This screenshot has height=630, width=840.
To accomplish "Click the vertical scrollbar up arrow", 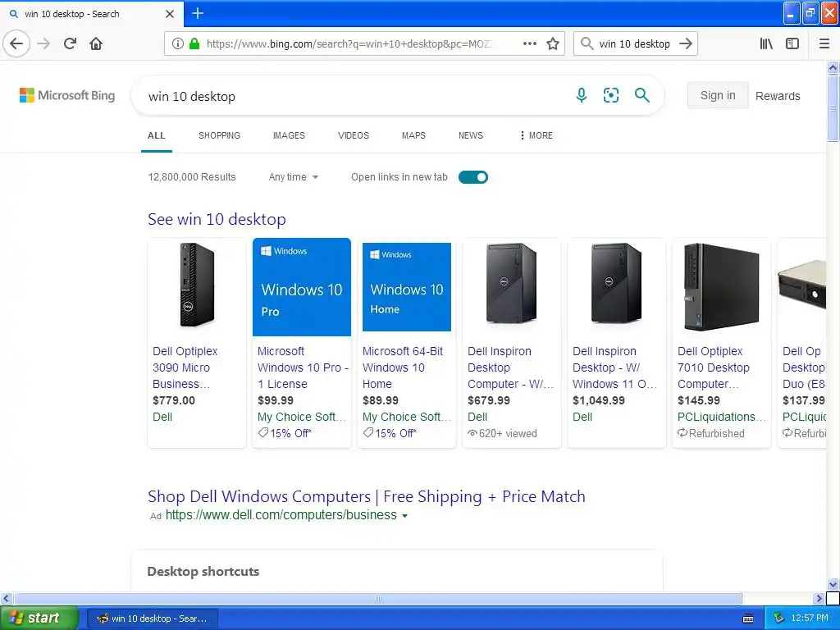I will (x=833, y=67).
